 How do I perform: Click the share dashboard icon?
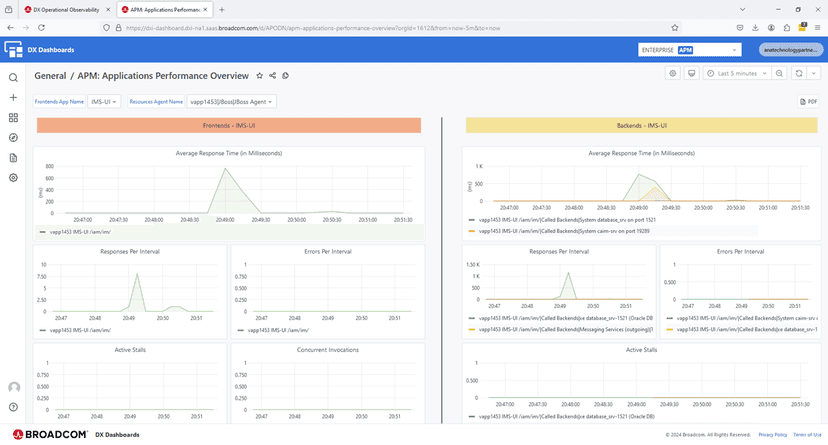[x=273, y=75]
